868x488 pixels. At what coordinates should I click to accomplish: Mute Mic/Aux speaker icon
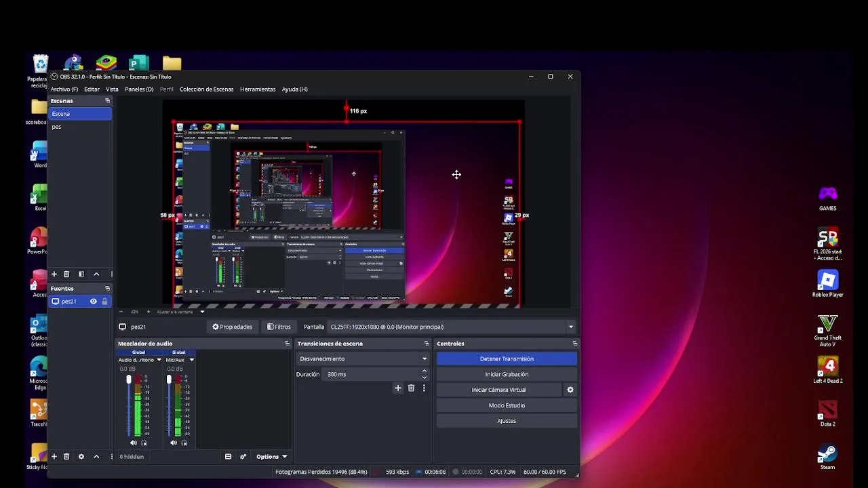tap(174, 443)
